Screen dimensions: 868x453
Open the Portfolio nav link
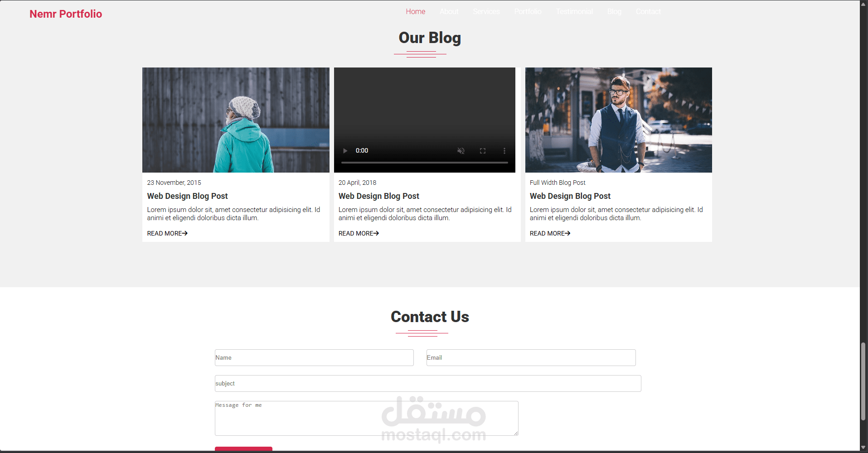(x=528, y=11)
